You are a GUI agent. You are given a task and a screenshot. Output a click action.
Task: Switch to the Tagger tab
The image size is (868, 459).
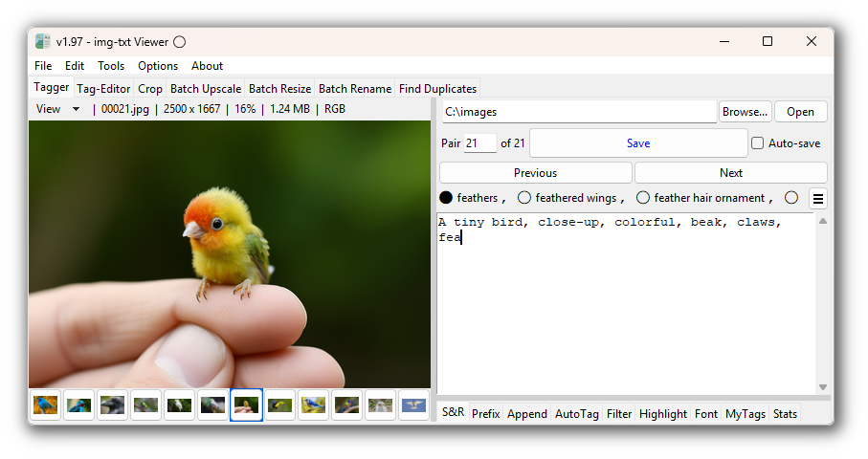coord(52,87)
